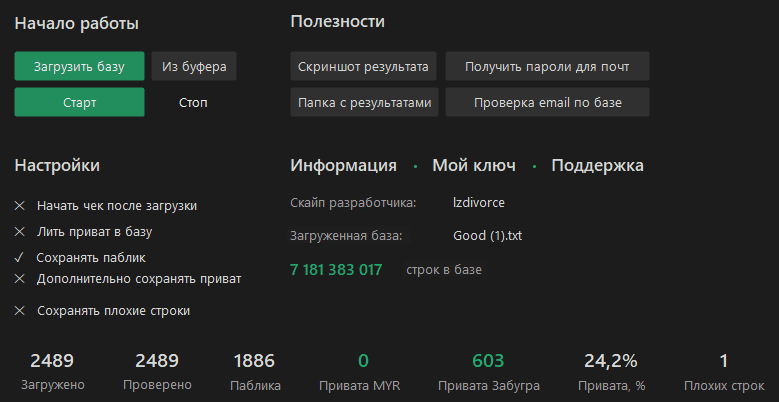Click the Привата Забугра value 603
The height and width of the screenshot is (402, 779).
(488, 361)
